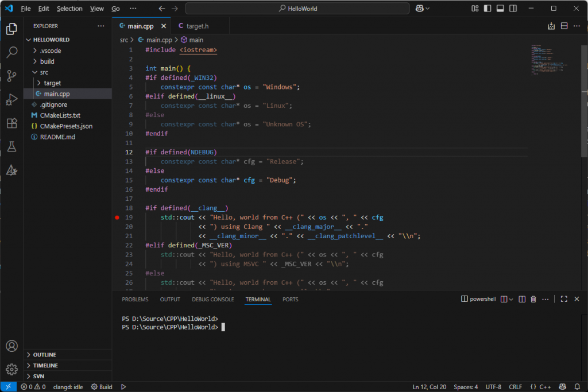Split the editor to the right

[x=564, y=26]
